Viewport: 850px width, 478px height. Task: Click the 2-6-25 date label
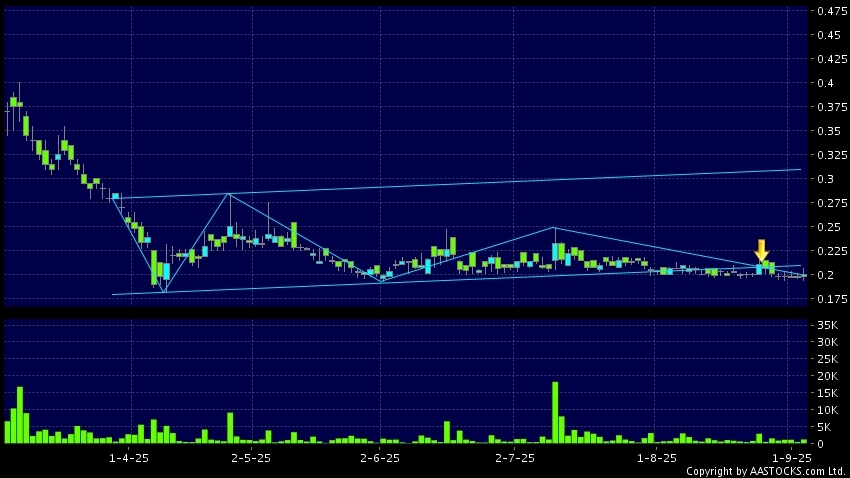(x=380, y=458)
